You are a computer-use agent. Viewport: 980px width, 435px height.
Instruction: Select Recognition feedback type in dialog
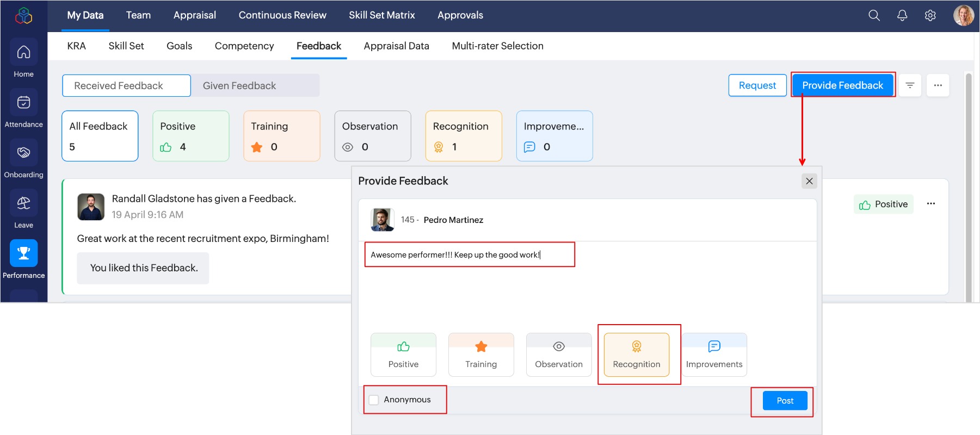637,355
